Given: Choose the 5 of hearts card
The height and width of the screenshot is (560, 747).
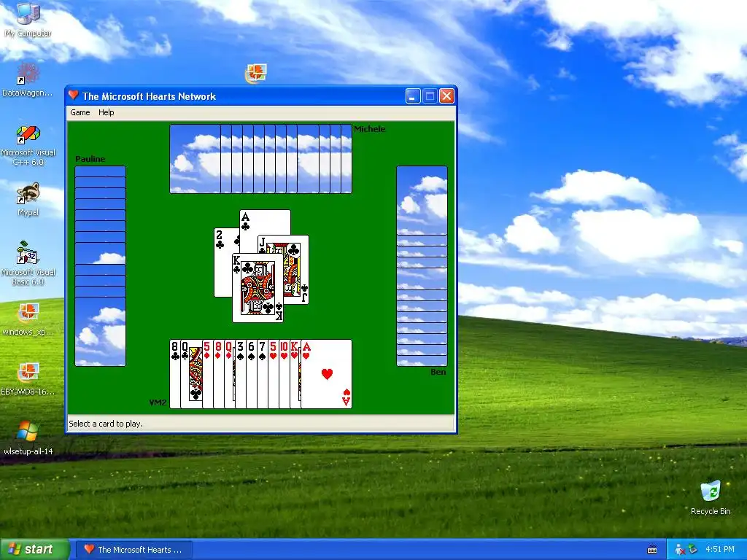Looking at the screenshot, I should 274,374.
